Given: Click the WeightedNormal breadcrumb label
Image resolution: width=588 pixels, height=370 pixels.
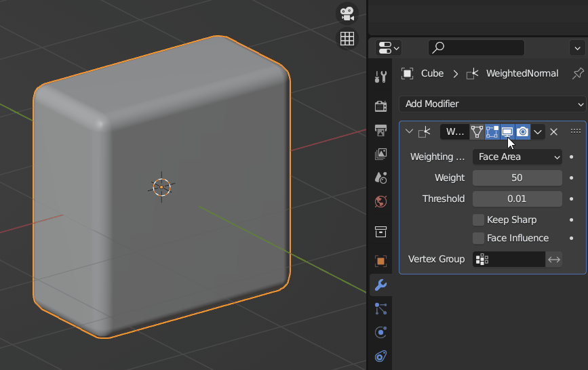Looking at the screenshot, I should 522,73.
